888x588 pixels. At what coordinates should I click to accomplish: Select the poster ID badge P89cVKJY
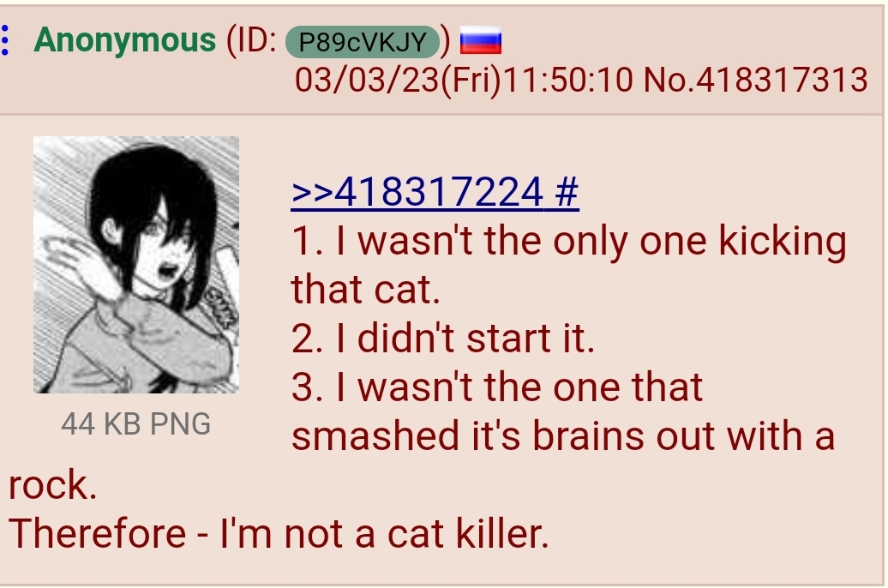coord(363,42)
